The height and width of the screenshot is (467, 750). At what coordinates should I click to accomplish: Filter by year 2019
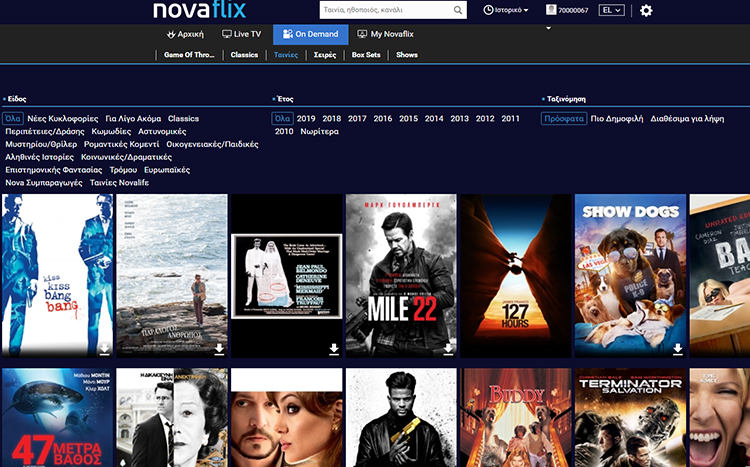306,119
